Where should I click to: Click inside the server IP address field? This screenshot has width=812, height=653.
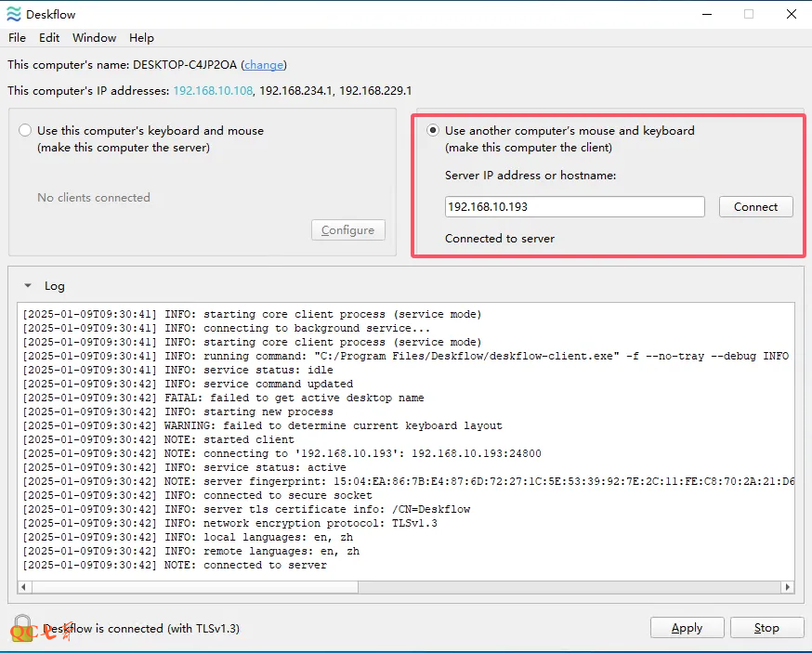coord(574,207)
